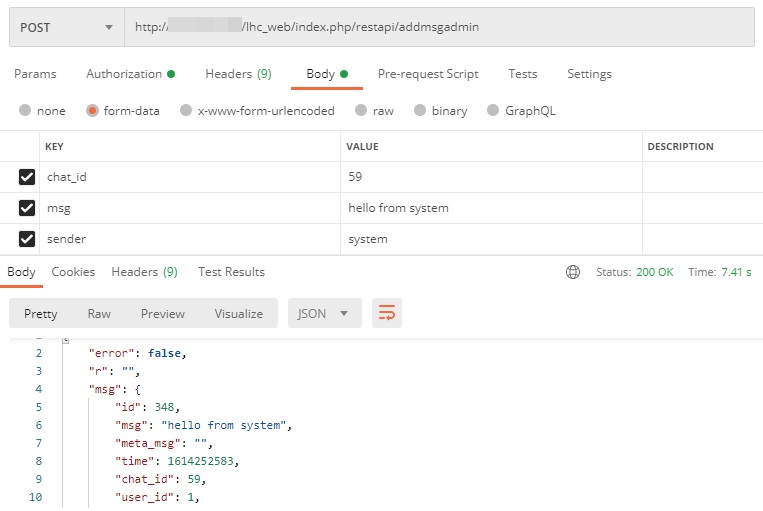This screenshot has height=511, width=763.
Task: Click the "time": 1614252583 line
Action: (177, 461)
